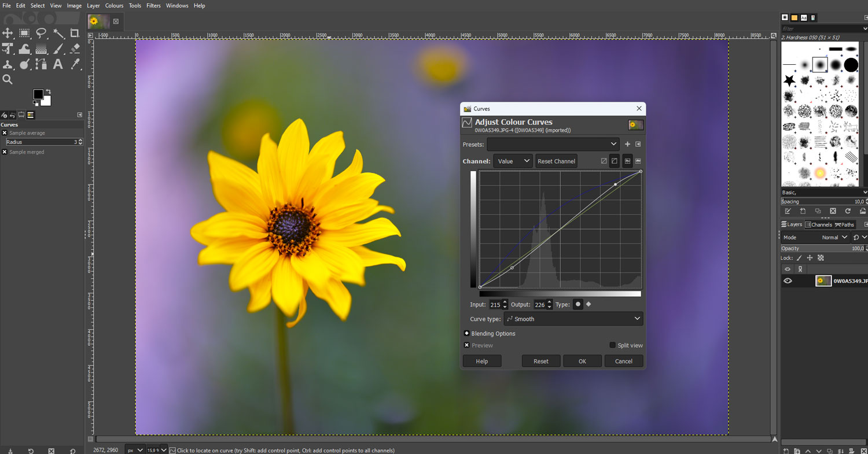Confirm curves adjustment with OK

(x=582, y=361)
